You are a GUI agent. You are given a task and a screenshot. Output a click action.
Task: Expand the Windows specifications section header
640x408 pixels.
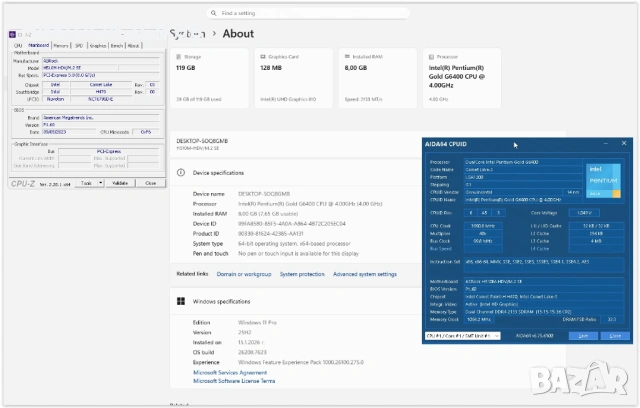(x=296, y=301)
